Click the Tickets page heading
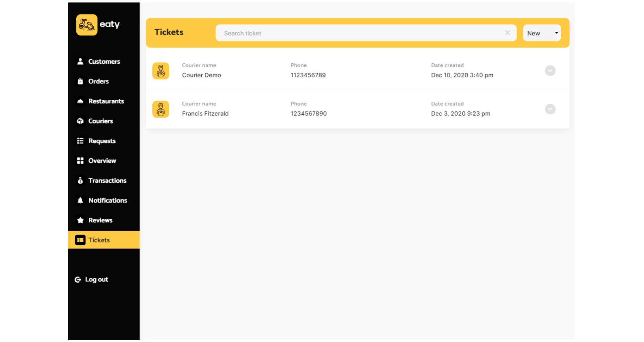The image size is (644, 342). tap(169, 32)
